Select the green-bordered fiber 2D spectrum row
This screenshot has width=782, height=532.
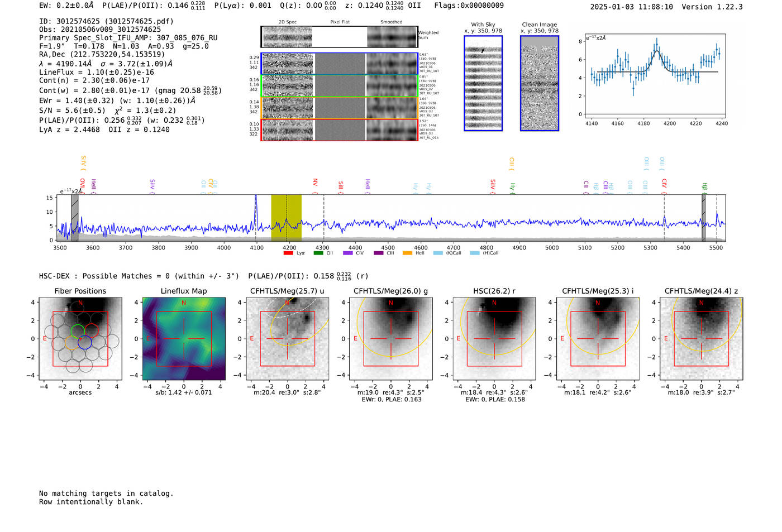click(340, 86)
